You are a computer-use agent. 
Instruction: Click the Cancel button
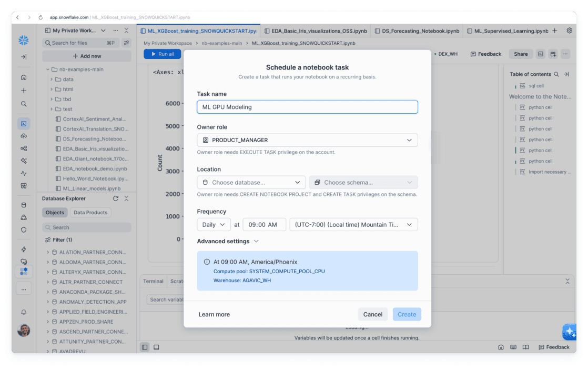click(x=372, y=314)
